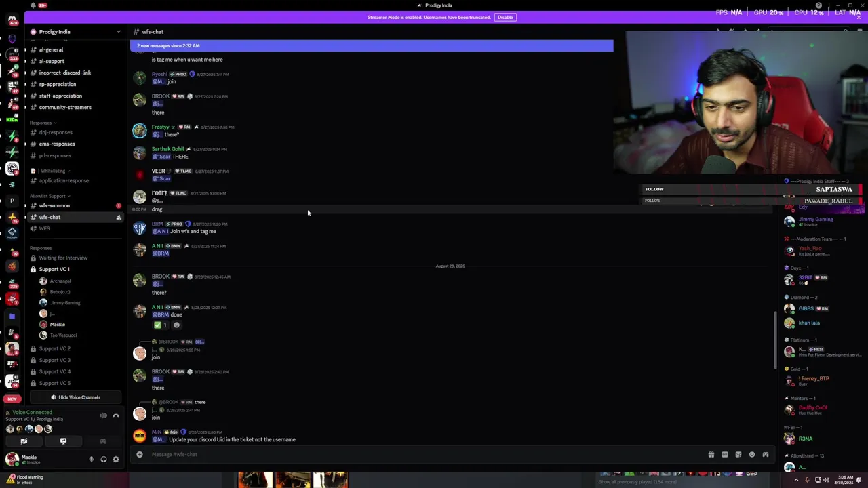Open Mackle's user avatar at bottom
868x488 pixels.
[12, 460]
